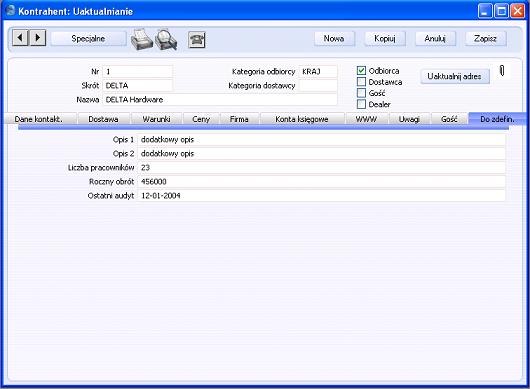The width and height of the screenshot is (530, 389).
Task: Click the Opis 1 field
Action: pyautogui.click(x=321, y=140)
